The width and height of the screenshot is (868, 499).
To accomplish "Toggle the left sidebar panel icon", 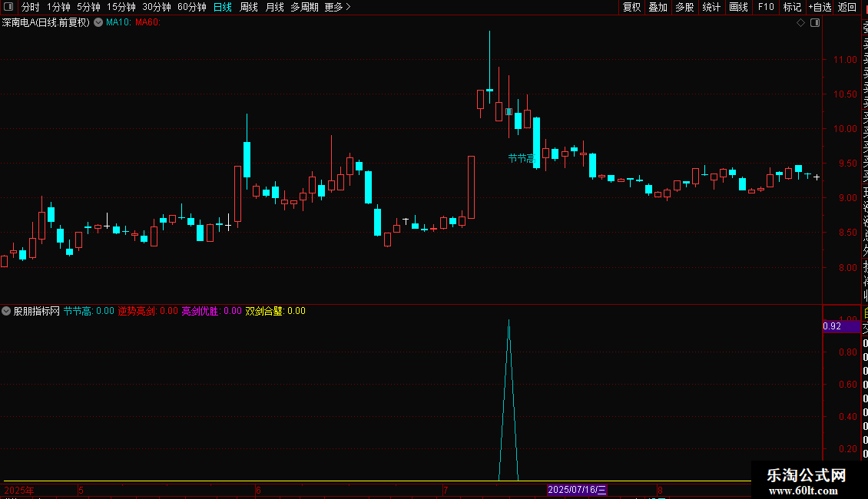I will (8, 7).
